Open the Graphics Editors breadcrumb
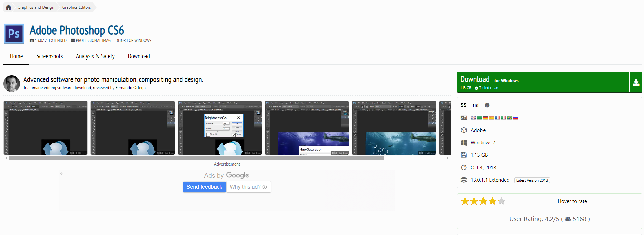This screenshot has width=644, height=235. [x=76, y=7]
